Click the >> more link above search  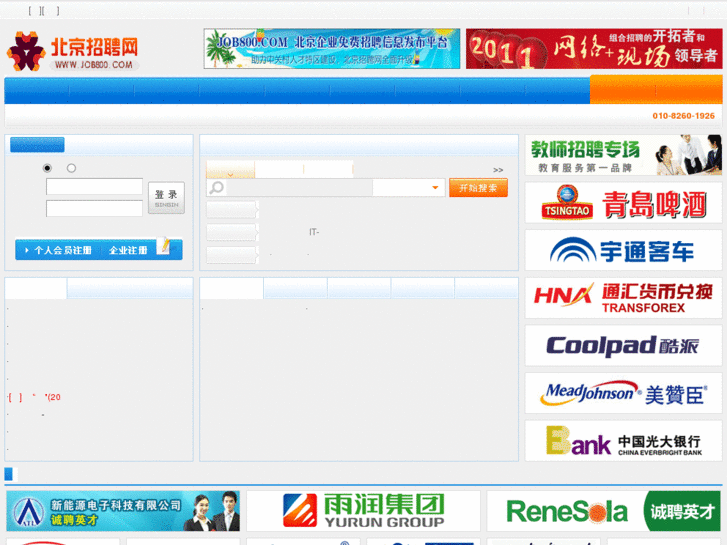coord(498,170)
